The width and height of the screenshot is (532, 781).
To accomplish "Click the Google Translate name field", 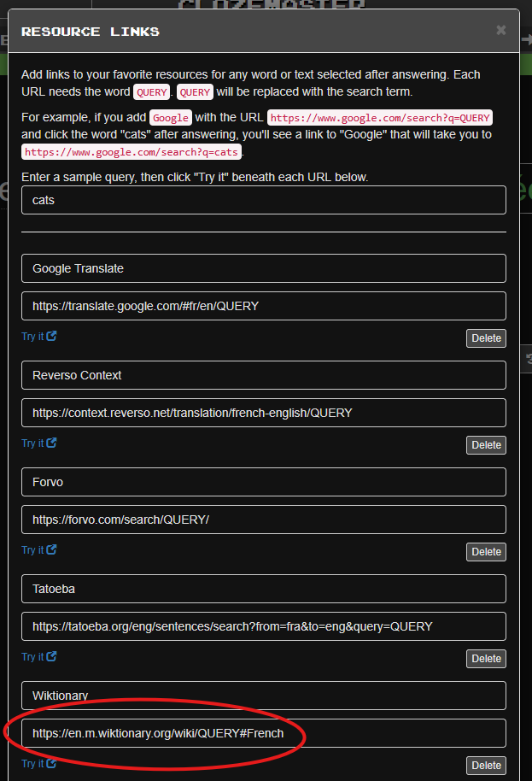I will click(263, 268).
